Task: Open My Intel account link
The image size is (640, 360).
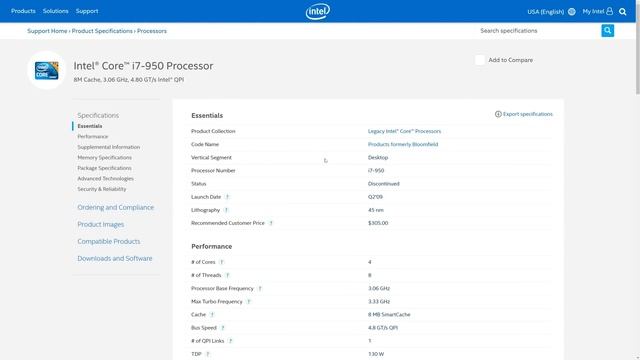Action: coord(593,11)
